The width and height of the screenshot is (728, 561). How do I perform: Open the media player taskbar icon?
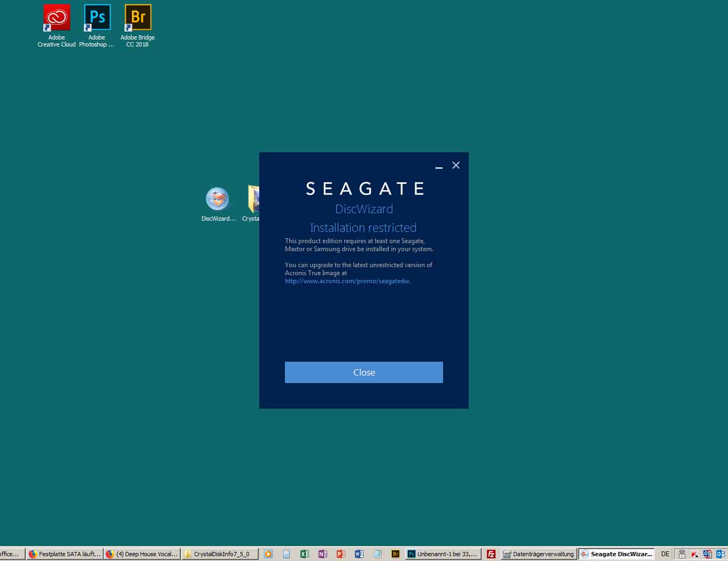[x=268, y=554]
